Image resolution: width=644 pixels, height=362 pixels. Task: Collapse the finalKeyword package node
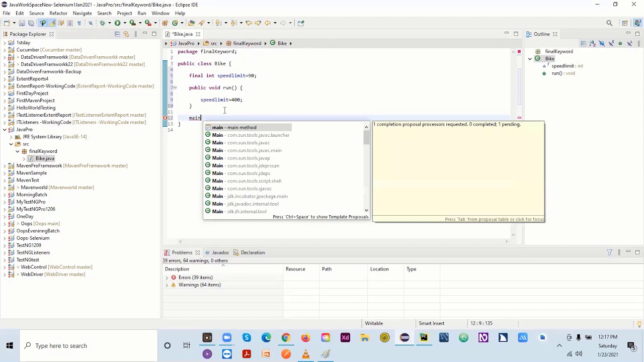pos(18,151)
